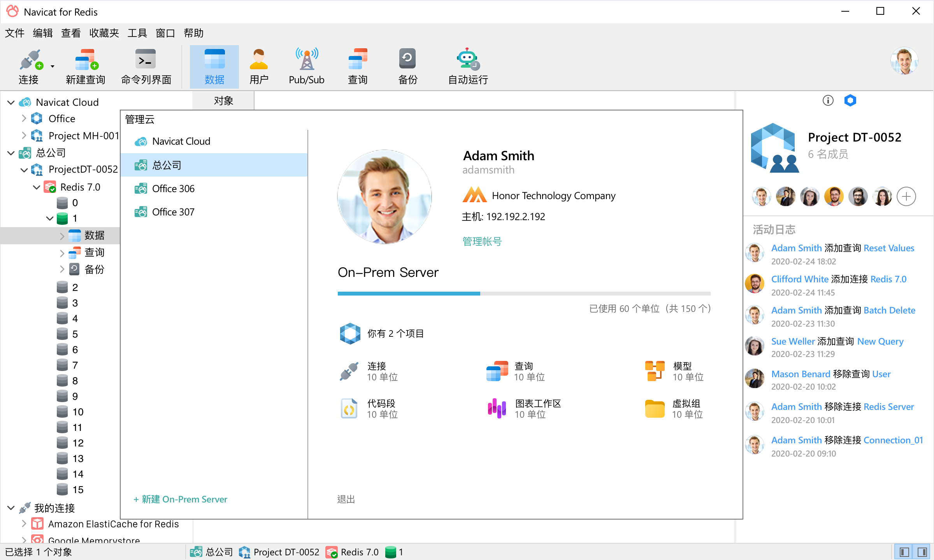Select Office 306 server entry
The height and width of the screenshot is (560, 934).
[x=214, y=189]
